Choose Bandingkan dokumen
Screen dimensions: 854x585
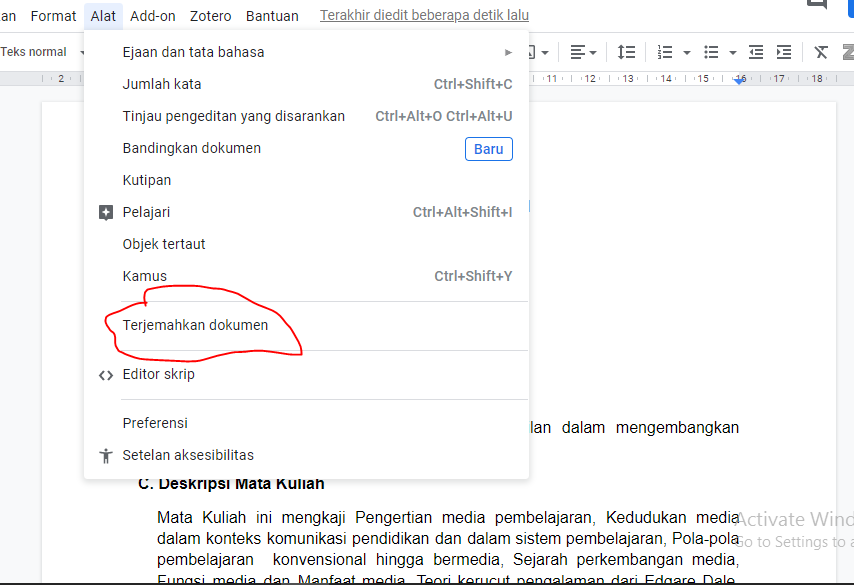pos(306,149)
